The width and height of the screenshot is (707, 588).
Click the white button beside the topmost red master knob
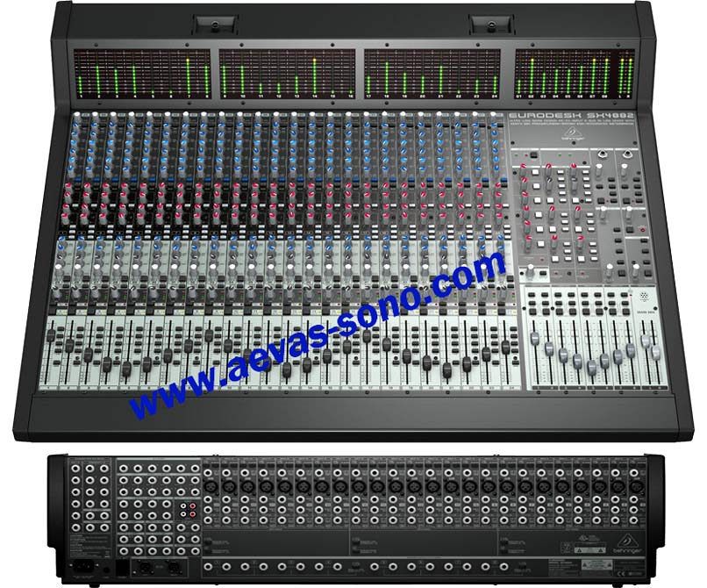click(536, 172)
